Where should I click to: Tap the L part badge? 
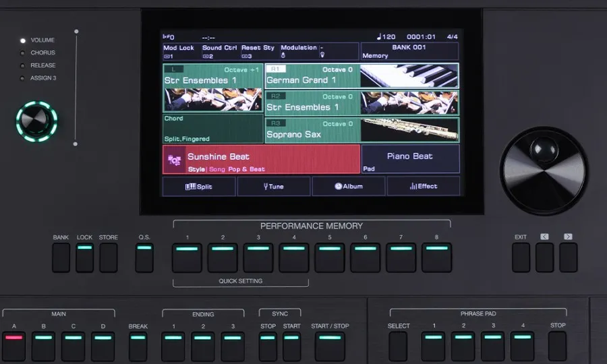tap(173, 69)
